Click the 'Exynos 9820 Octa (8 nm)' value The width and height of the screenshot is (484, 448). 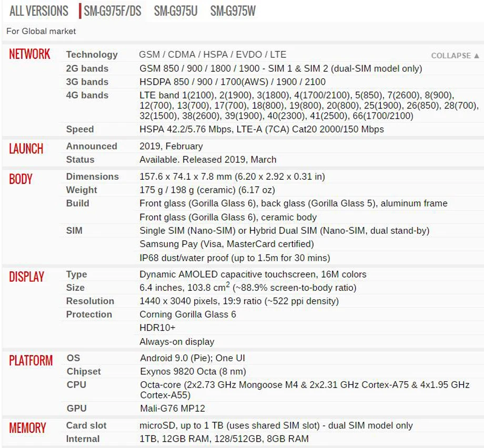click(193, 371)
